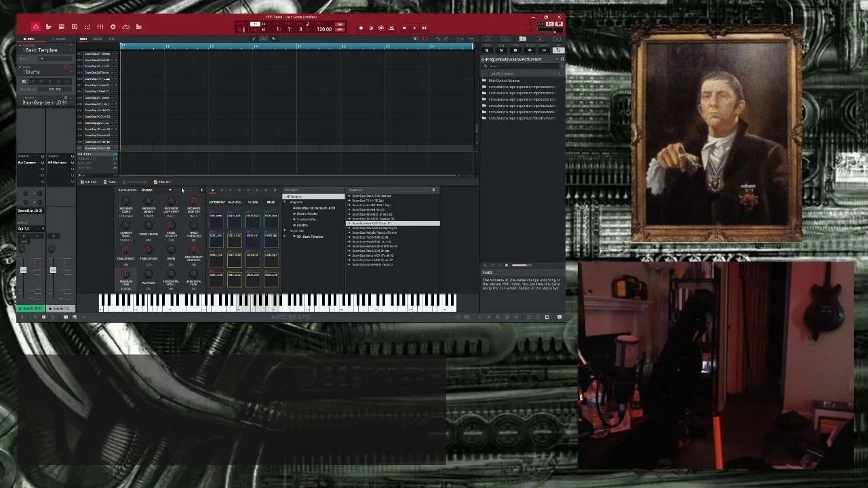Select the Bassline program in Project panel
Viewport: 868px width, 488px height.
[303, 224]
